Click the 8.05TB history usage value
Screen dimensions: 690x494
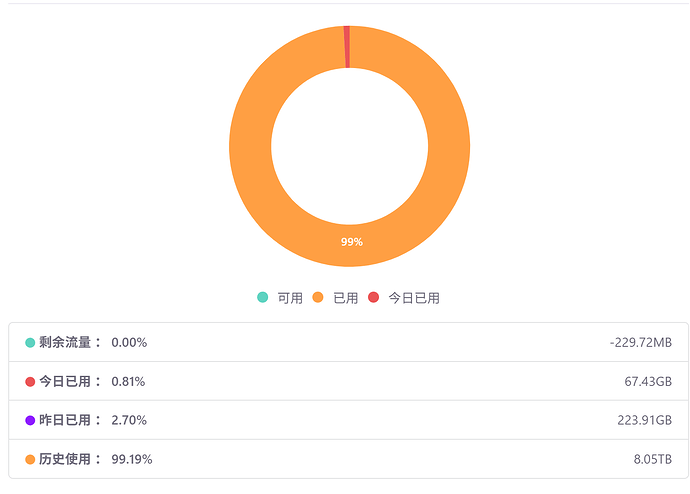[653, 459]
